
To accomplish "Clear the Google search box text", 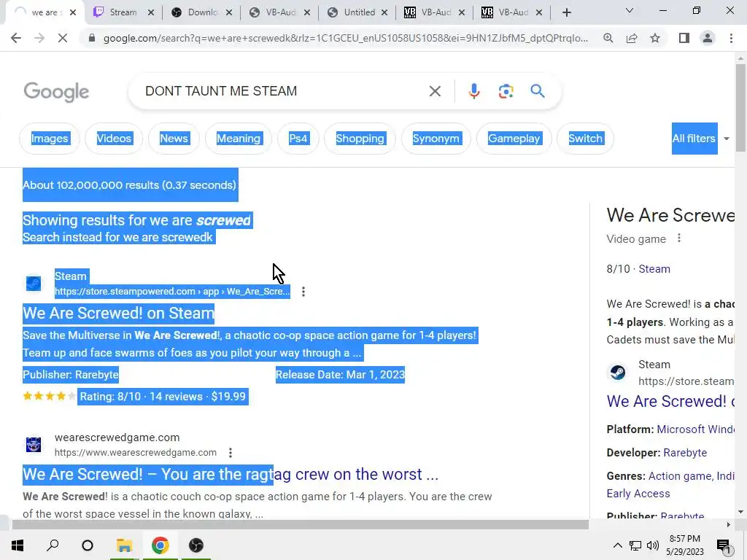I will [435, 91].
